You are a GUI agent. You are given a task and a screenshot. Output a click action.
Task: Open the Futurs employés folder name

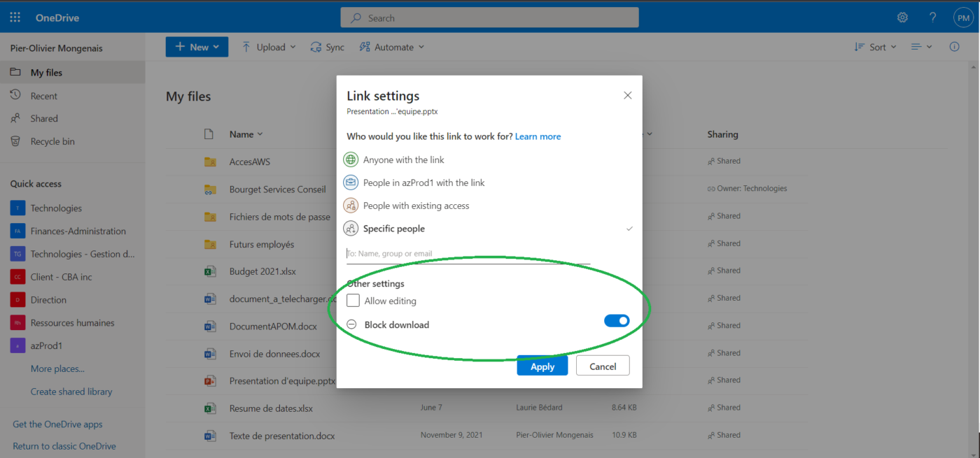pyautogui.click(x=262, y=244)
